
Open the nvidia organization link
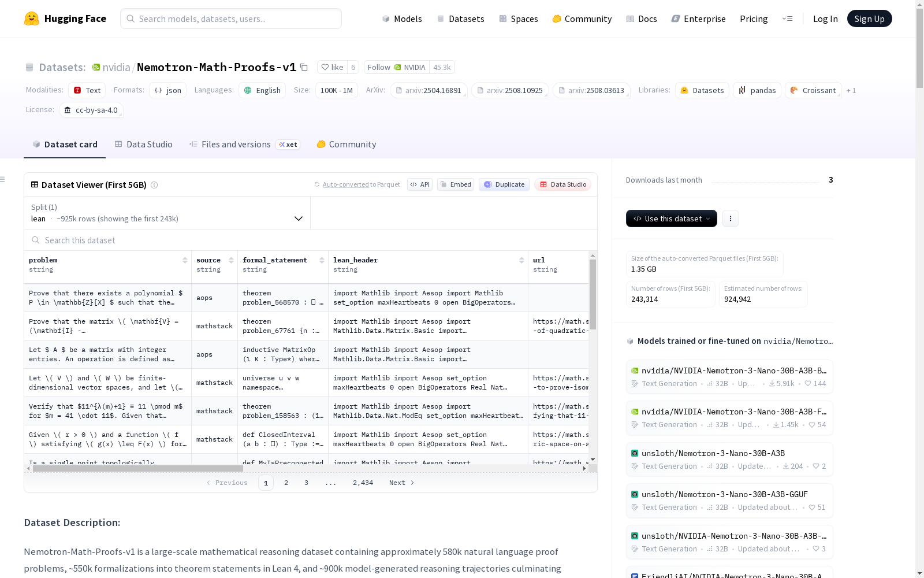point(116,67)
